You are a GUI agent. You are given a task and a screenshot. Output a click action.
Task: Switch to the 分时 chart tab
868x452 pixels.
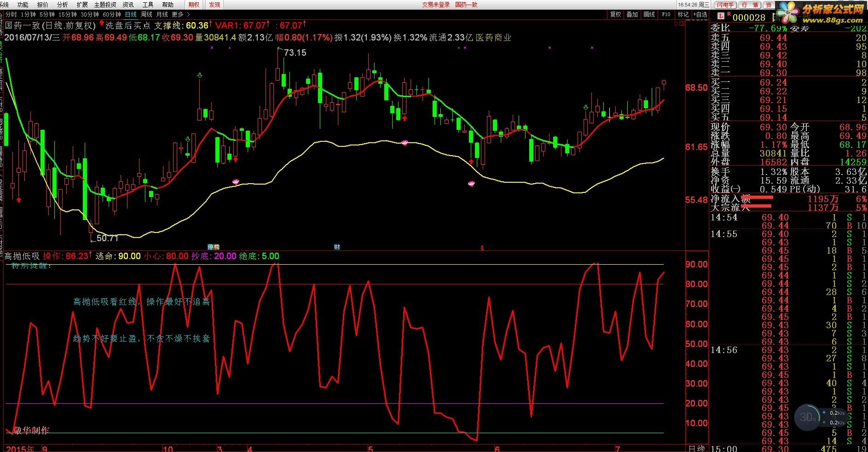11,15
